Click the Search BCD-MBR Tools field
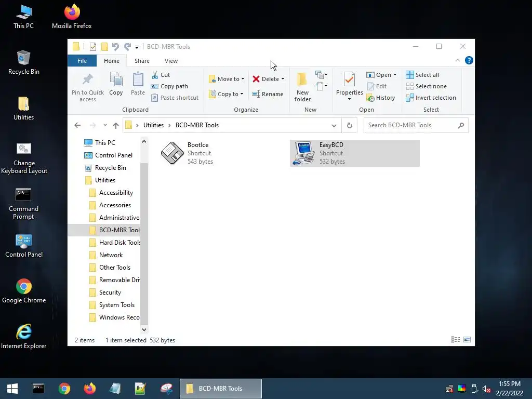This screenshot has height=399, width=532. [416, 125]
